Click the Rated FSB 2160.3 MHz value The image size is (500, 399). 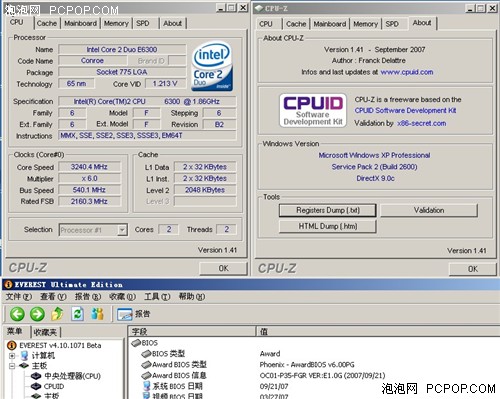click(x=89, y=201)
